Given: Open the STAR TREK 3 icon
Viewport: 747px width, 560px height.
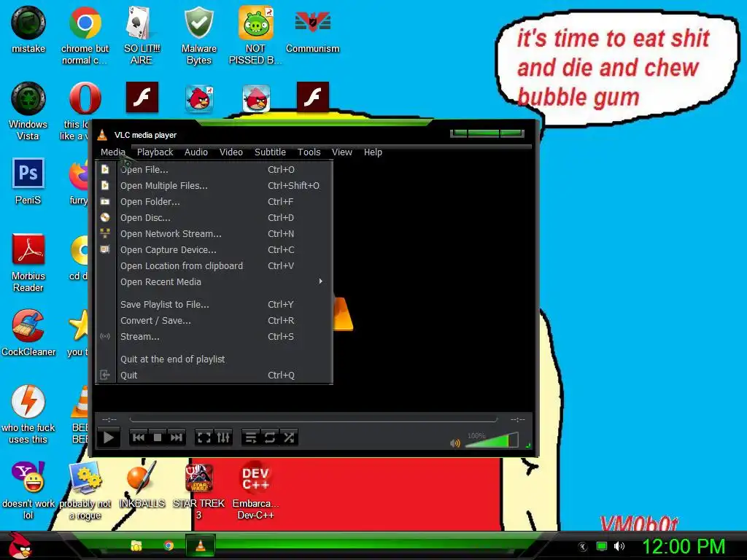Looking at the screenshot, I should pyautogui.click(x=198, y=490).
